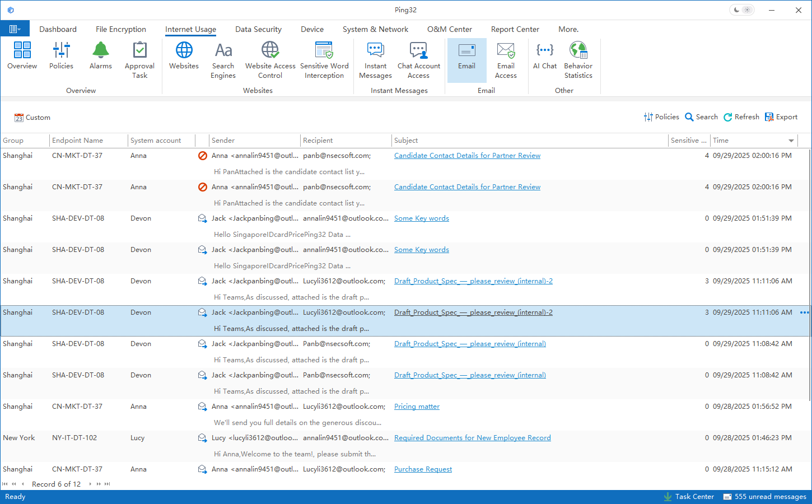Expand the application menu button
Screen dimensions: 812x504
(x=15, y=29)
